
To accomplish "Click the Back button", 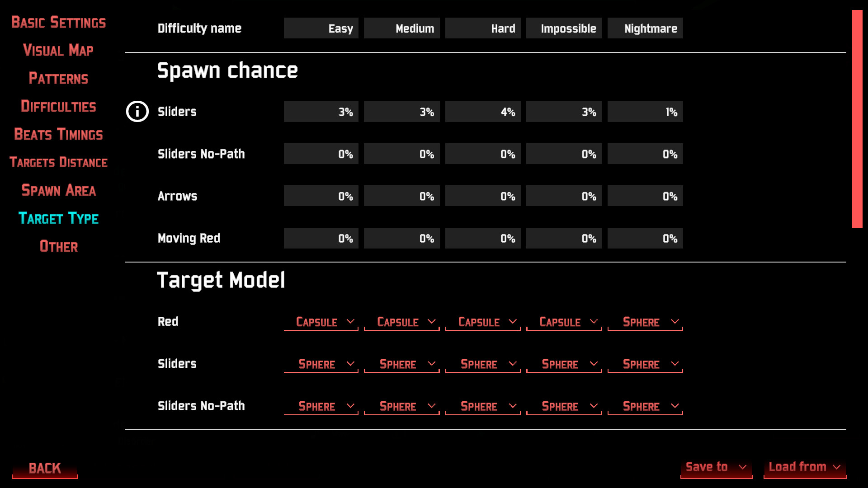I will (x=45, y=468).
